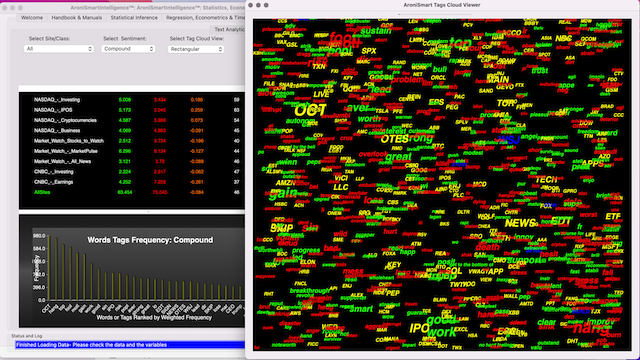Viewport: 640px width, 360px height.
Task: Click the green trust tag
Action: click(x=540, y=71)
